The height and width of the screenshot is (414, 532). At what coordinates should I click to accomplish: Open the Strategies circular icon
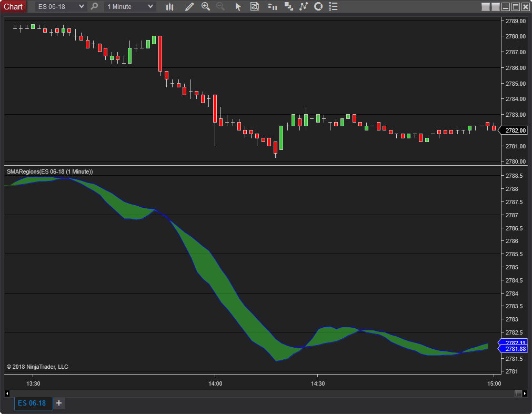[x=318, y=6]
